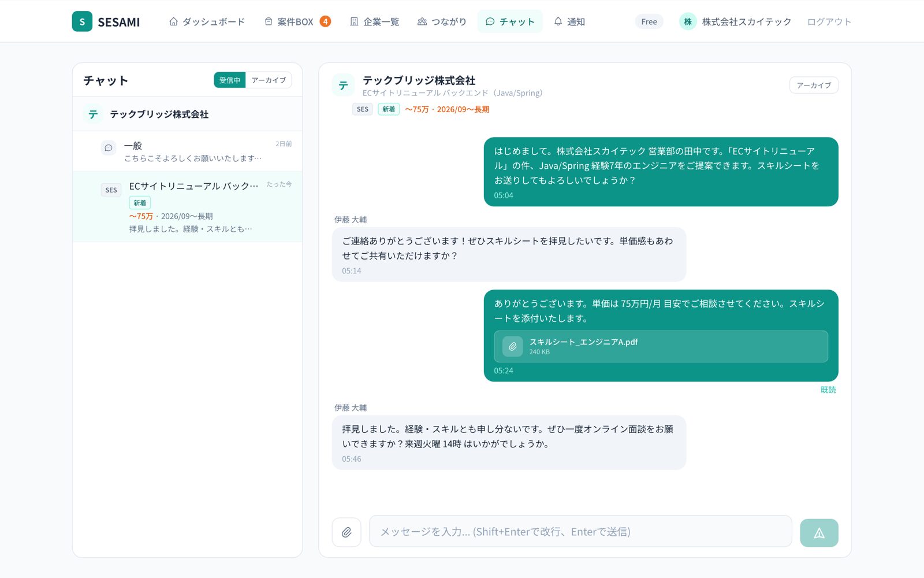Switch to 受信中 tab in chat list
Screen dimensions: 924x578
coord(230,80)
